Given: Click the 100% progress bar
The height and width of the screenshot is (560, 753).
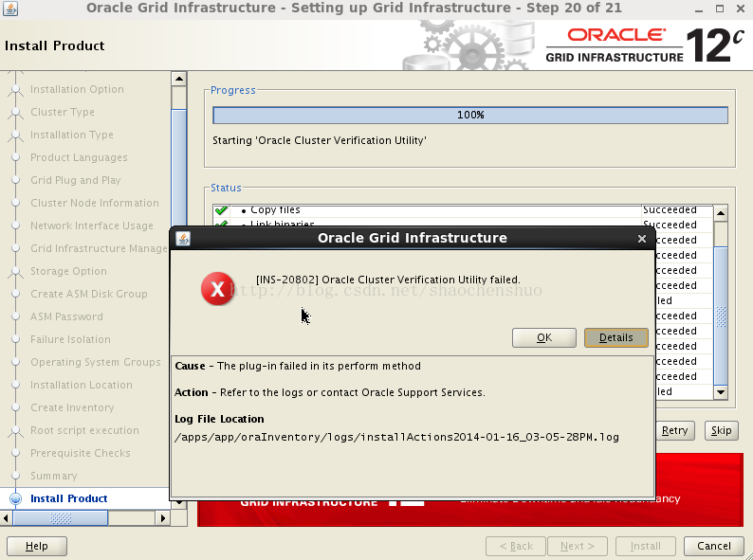Looking at the screenshot, I should pyautogui.click(x=470, y=116).
